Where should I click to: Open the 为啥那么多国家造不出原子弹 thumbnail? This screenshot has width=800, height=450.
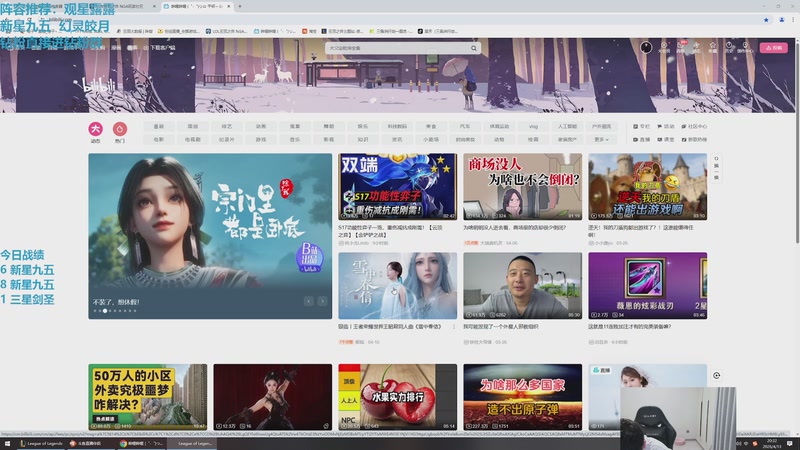[522, 397]
